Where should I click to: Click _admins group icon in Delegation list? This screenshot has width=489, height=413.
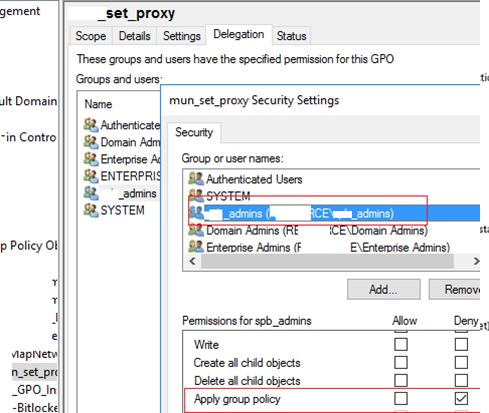point(91,193)
